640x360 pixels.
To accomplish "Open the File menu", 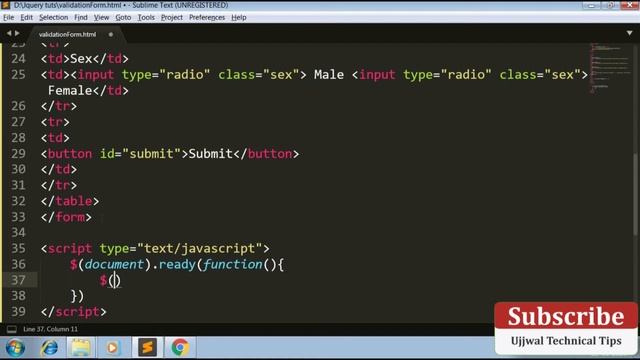I will (9, 18).
